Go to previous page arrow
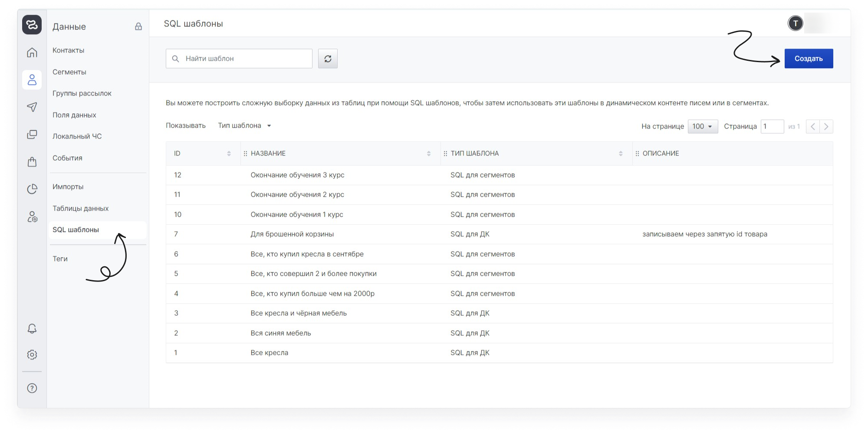Screen dimensions: 868x434 pos(813,126)
